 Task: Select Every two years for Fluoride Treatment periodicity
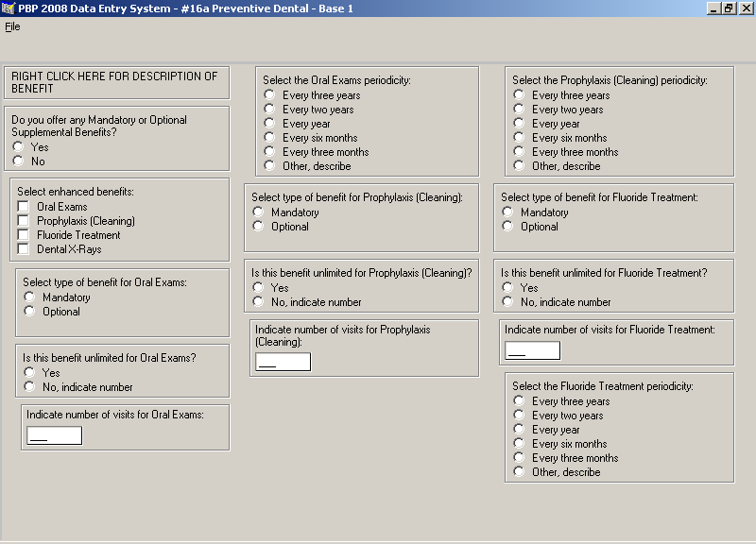click(x=519, y=415)
